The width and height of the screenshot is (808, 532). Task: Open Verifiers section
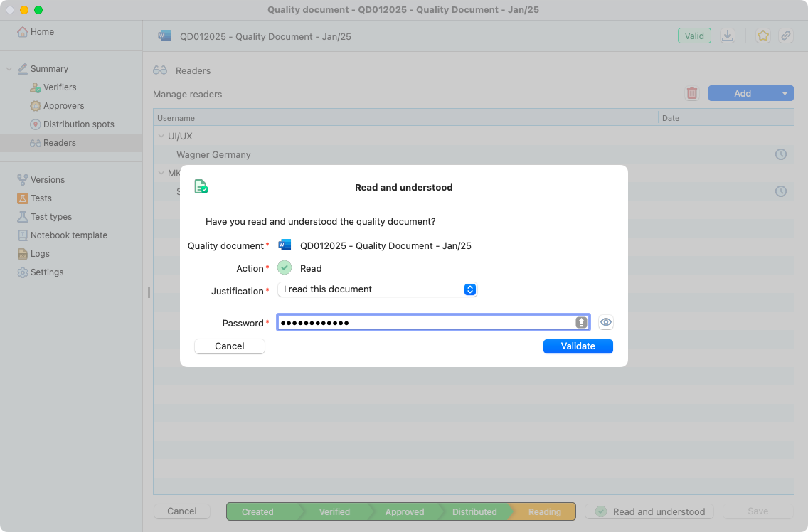(x=60, y=87)
